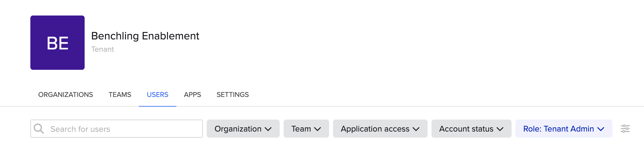Go to the Apps tab
This screenshot has height=148, width=644.
pyautogui.click(x=192, y=95)
